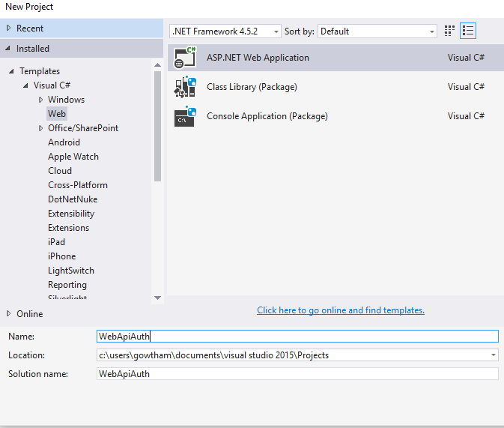Select the Android template category
The height and width of the screenshot is (428, 504).
(x=64, y=142)
